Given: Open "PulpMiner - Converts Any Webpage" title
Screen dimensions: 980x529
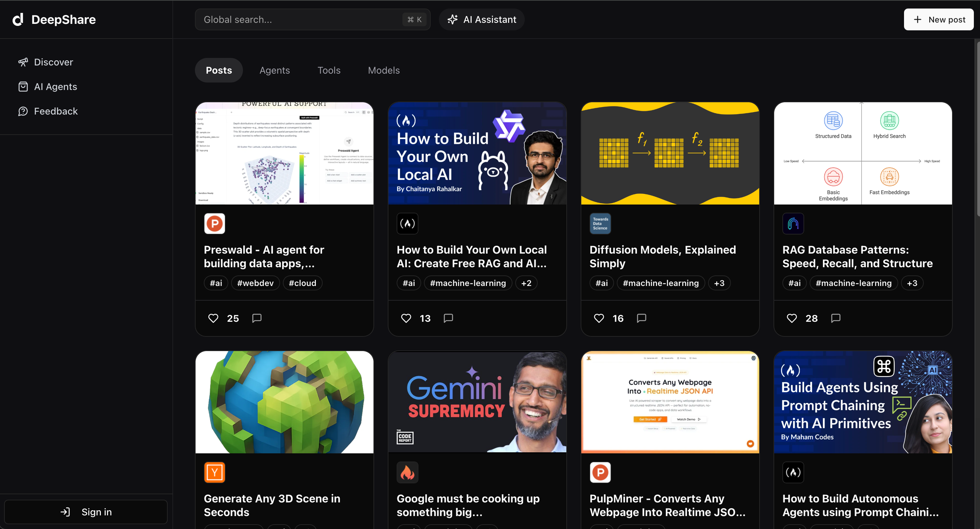Looking at the screenshot, I should [x=667, y=505].
